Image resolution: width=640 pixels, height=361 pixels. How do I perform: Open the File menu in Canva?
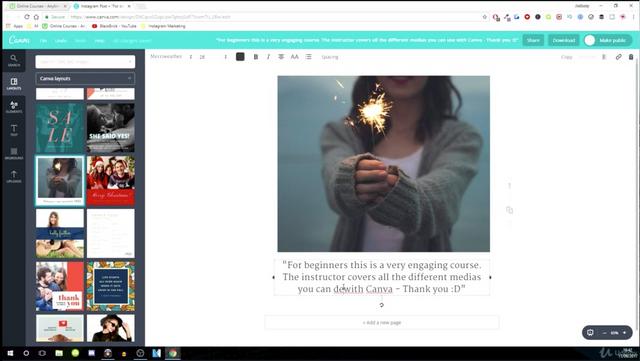[x=43, y=41]
